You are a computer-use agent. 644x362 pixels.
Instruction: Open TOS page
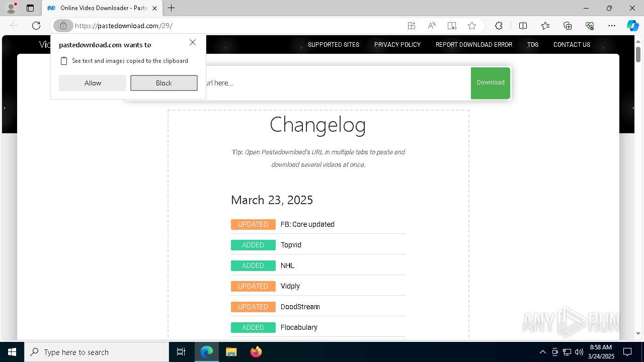coord(533,45)
